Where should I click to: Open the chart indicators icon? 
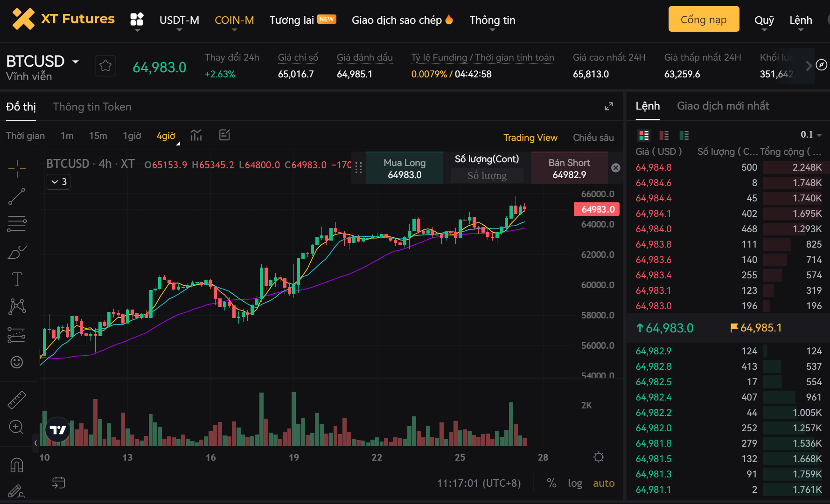point(196,135)
